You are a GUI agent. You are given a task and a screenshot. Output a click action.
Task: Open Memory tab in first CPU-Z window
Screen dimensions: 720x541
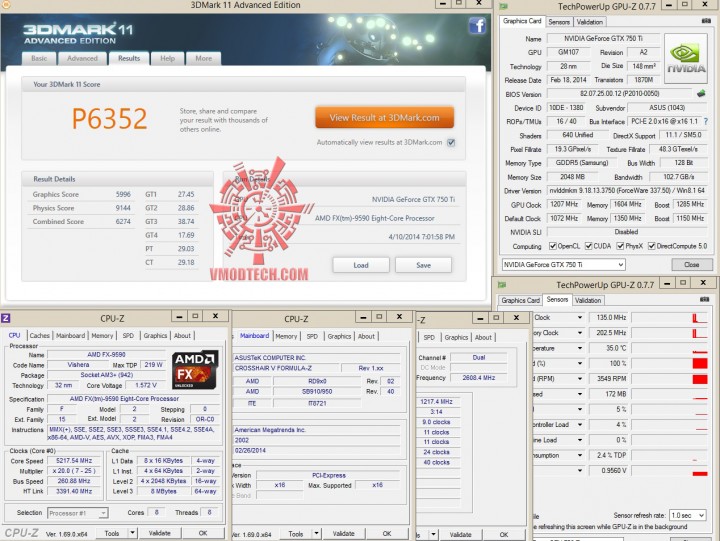click(102, 336)
